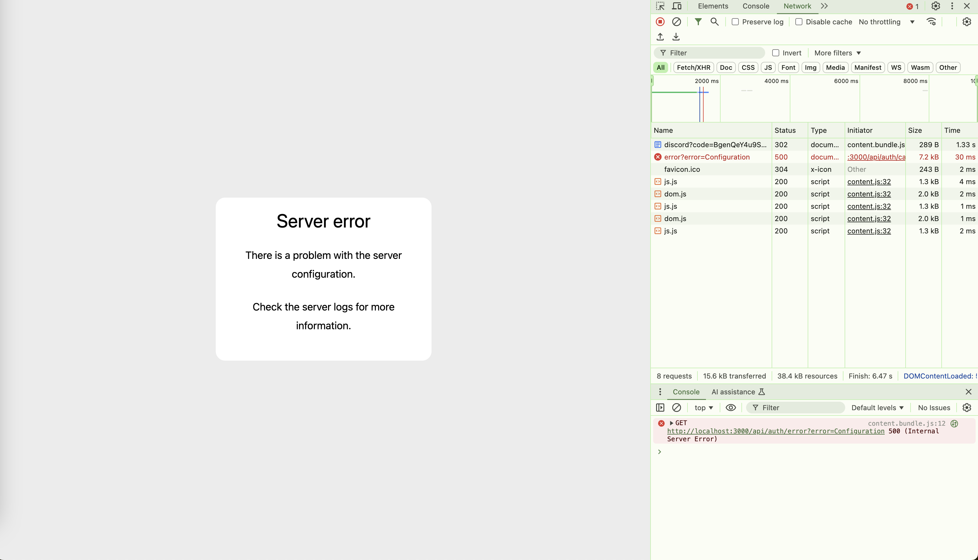
Task: Open the No throttling dropdown
Action: coord(887,22)
